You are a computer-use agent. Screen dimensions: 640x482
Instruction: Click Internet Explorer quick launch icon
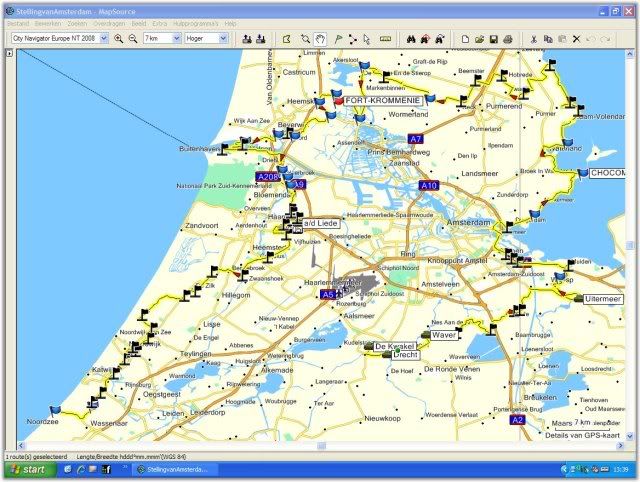[x=80, y=469]
